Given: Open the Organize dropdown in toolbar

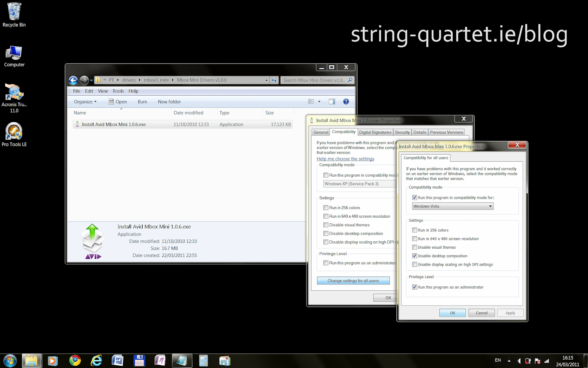Looking at the screenshot, I should pos(85,102).
